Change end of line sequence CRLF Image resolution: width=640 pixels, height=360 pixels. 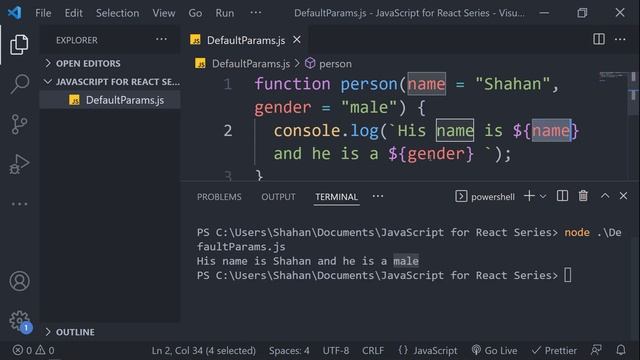click(x=373, y=351)
